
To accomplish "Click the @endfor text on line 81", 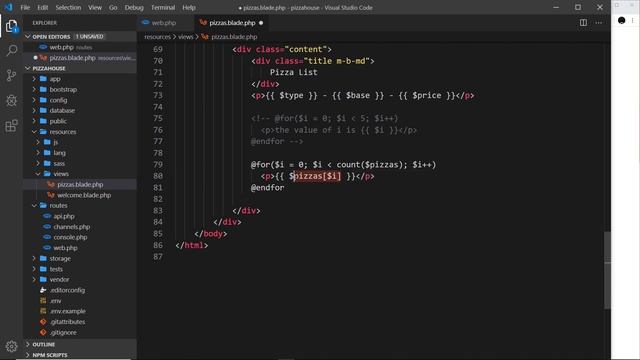I will coord(267,188).
